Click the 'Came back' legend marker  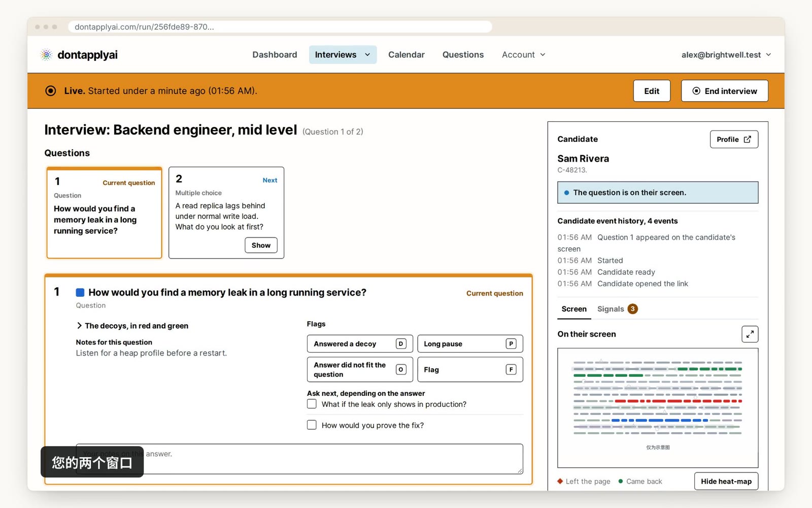click(x=620, y=481)
